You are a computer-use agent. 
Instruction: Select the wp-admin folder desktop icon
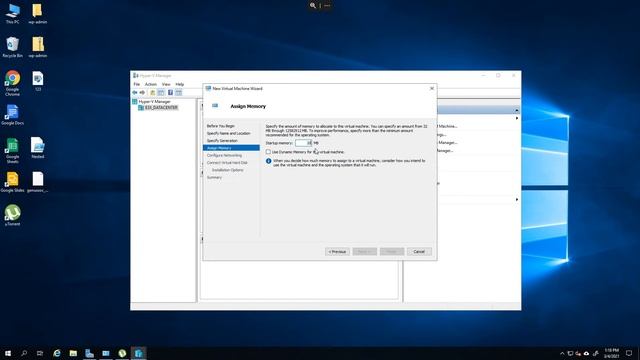[x=38, y=14]
